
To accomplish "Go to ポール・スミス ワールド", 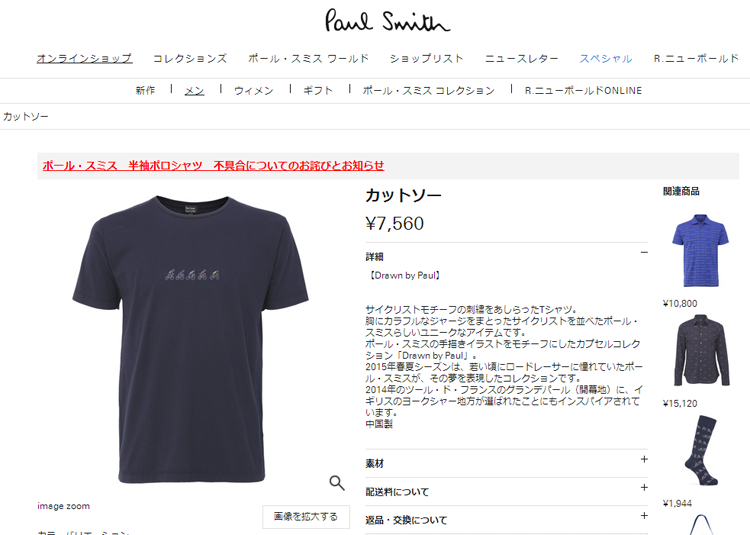I will pos(309,58).
